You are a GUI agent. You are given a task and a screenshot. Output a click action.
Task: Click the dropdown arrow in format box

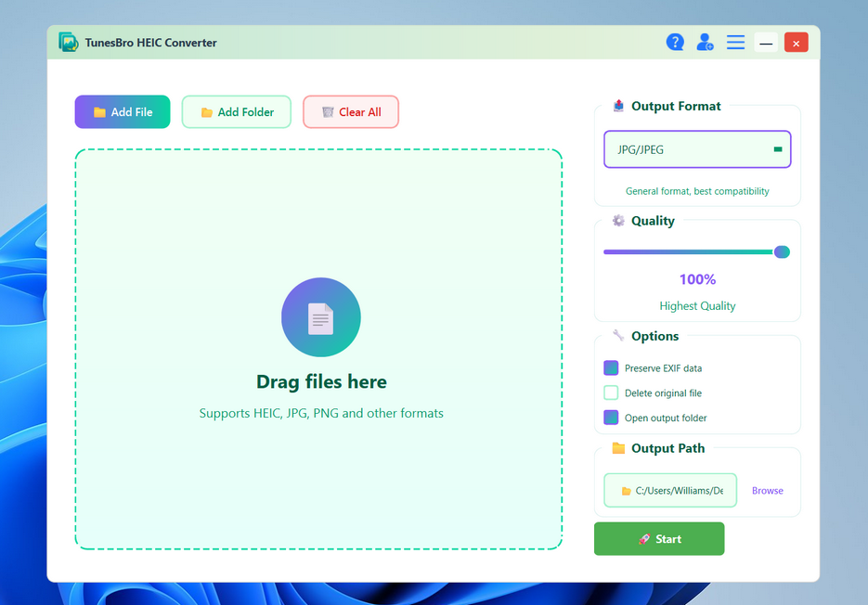(778, 149)
